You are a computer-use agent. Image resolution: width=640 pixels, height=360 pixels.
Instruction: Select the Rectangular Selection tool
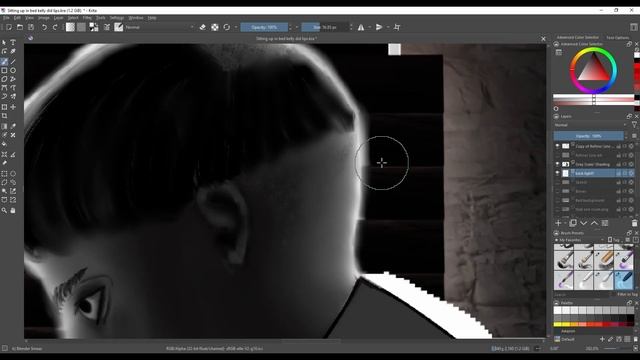[x=4, y=173]
